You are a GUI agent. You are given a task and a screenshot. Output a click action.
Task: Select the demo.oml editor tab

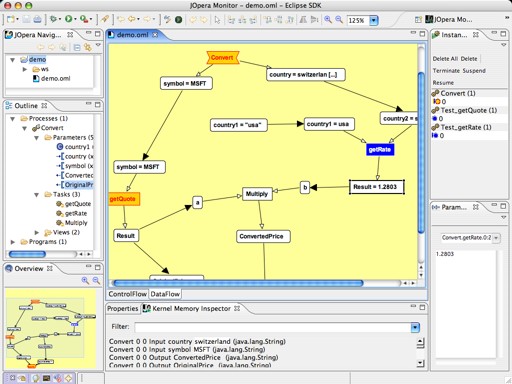tap(133, 35)
